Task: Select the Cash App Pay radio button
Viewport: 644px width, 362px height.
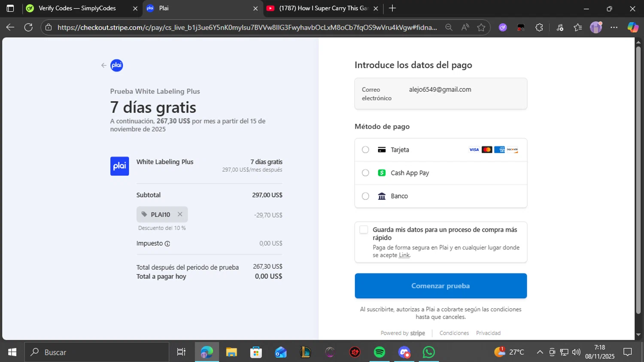Action: [365, 173]
